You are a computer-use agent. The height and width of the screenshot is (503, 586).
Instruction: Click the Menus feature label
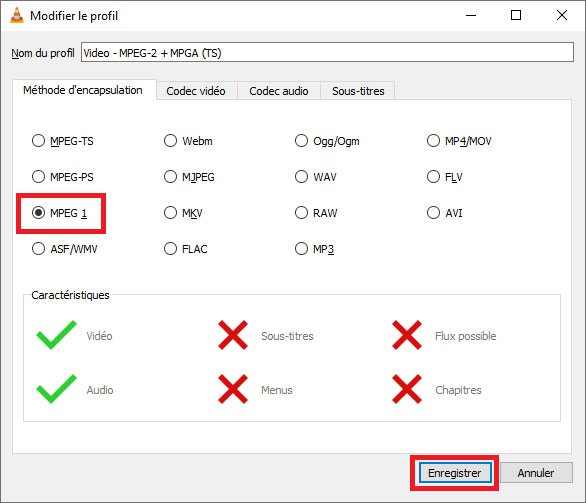pyautogui.click(x=277, y=390)
